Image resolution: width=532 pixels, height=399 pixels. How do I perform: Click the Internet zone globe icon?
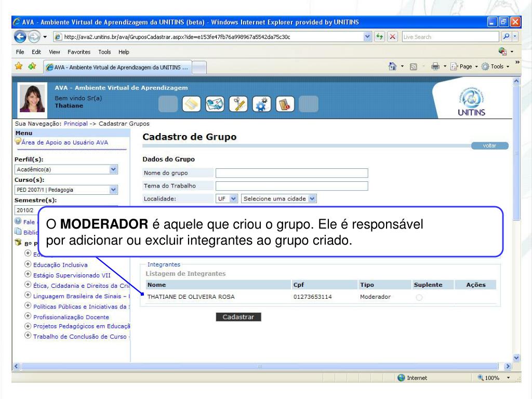coord(402,378)
